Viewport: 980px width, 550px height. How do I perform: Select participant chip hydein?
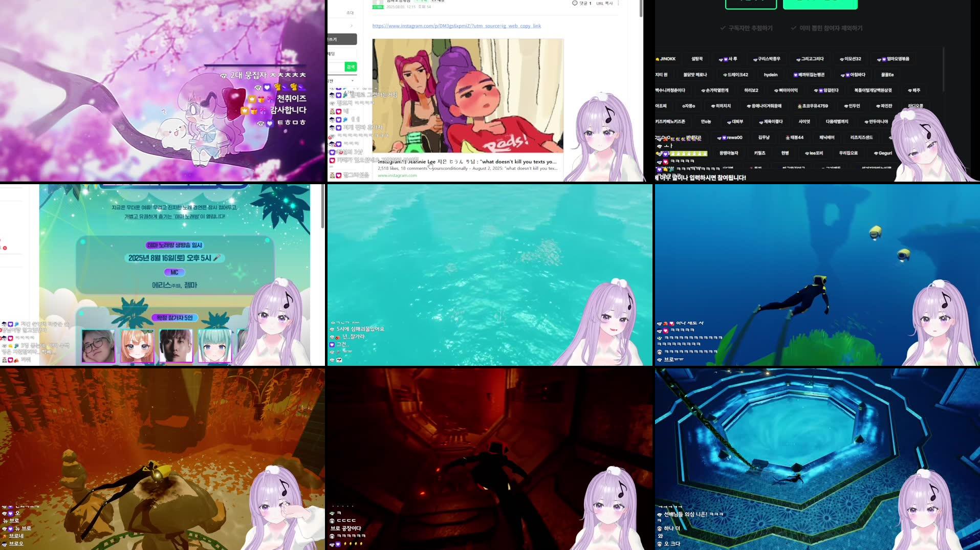coord(771,75)
